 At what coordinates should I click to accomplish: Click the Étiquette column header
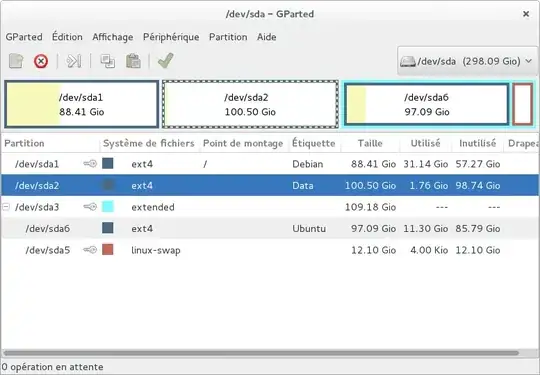pos(314,143)
